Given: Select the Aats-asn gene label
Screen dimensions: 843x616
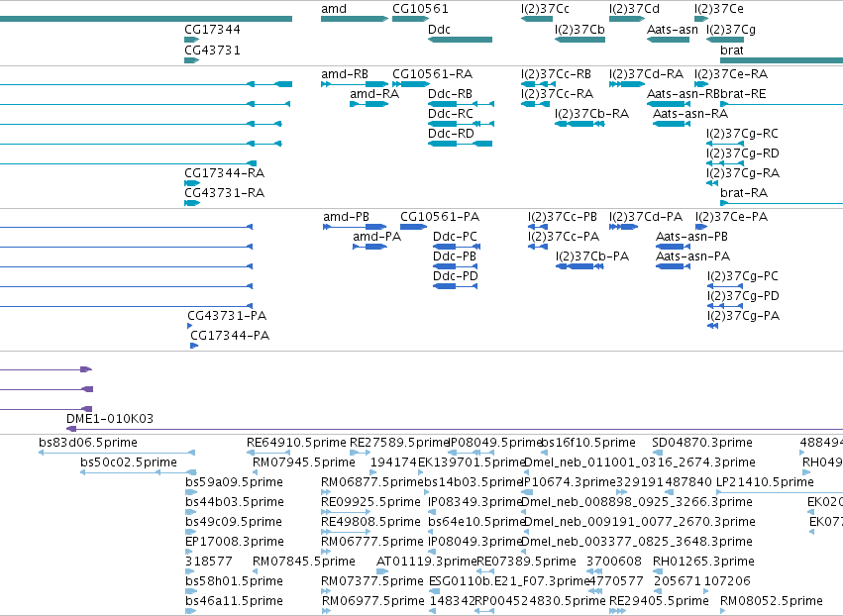Looking at the screenshot, I should [672, 29].
